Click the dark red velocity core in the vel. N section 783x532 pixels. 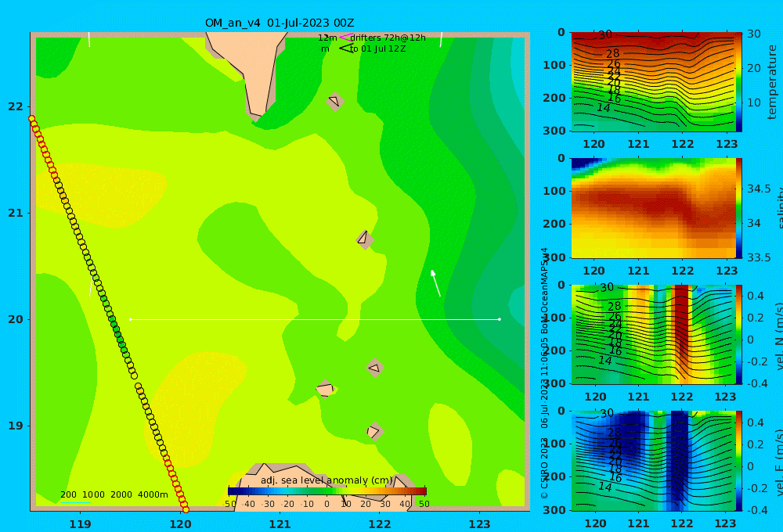point(681,319)
